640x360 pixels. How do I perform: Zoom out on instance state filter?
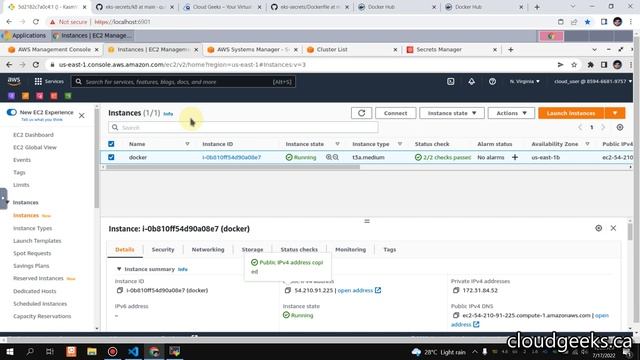coord(336,157)
